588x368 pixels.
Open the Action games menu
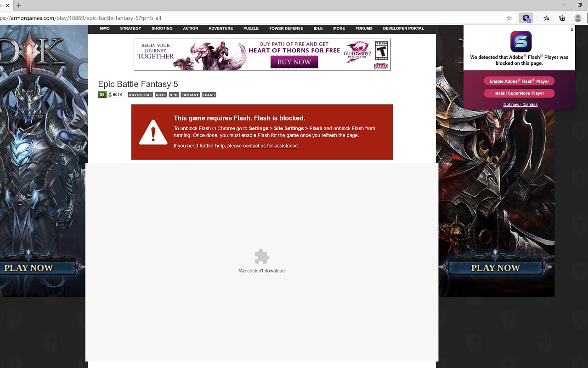tap(191, 29)
